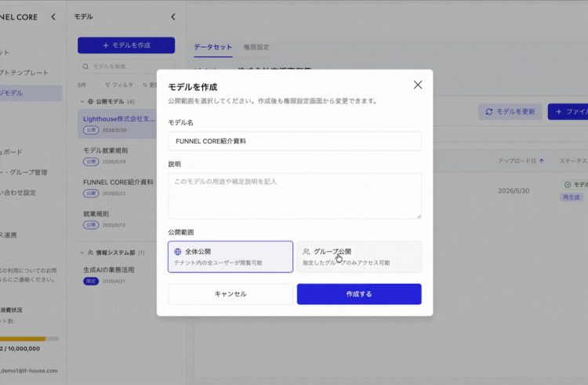Select the グループ公開 option
This screenshot has height=385, width=588.
pyautogui.click(x=359, y=256)
